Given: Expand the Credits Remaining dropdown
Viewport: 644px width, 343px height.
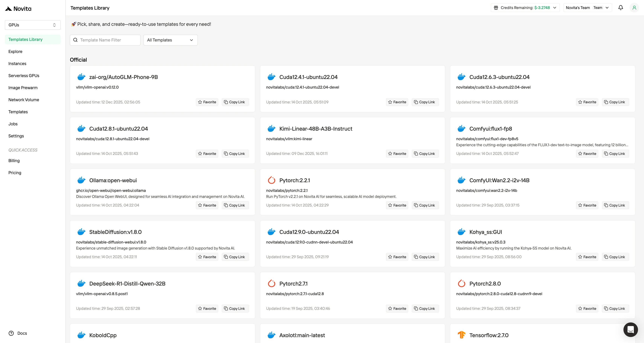Looking at the screenshot, I should click(525, 8).
